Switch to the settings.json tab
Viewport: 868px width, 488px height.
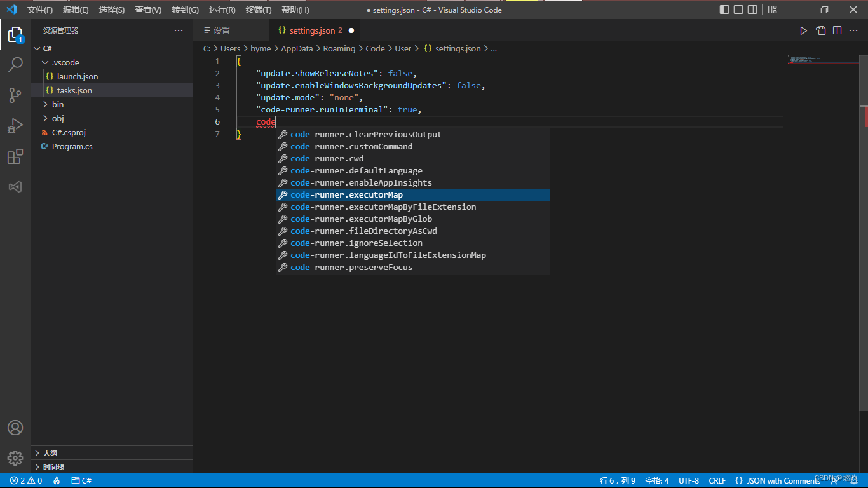click(315, 30)
